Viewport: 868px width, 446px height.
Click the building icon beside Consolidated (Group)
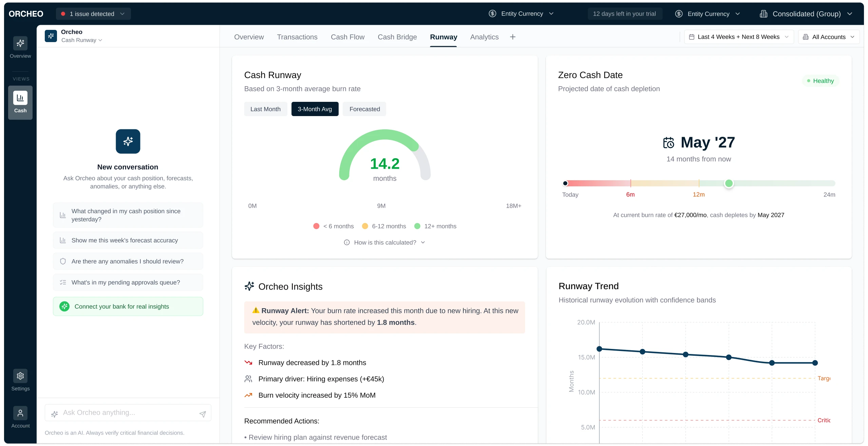[x=764, y=14]
